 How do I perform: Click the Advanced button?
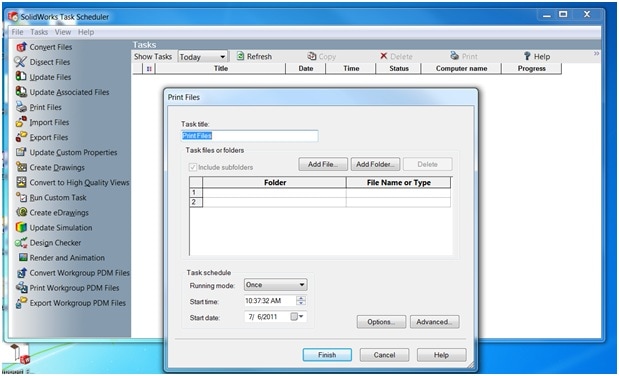pyautogui.click(x=434, y=322)
